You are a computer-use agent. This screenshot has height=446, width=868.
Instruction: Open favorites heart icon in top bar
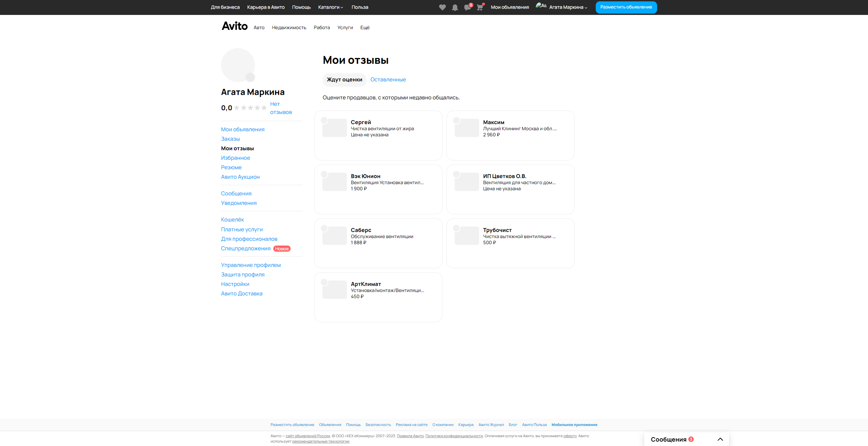coord(442,7)
